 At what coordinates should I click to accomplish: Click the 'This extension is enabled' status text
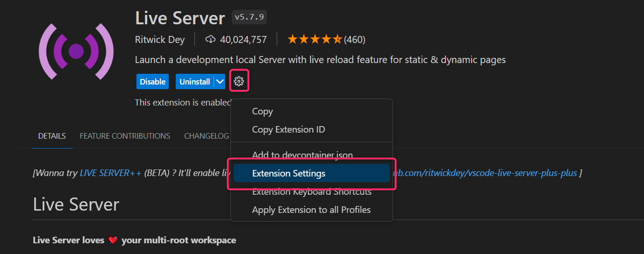(x=183, y=102)
